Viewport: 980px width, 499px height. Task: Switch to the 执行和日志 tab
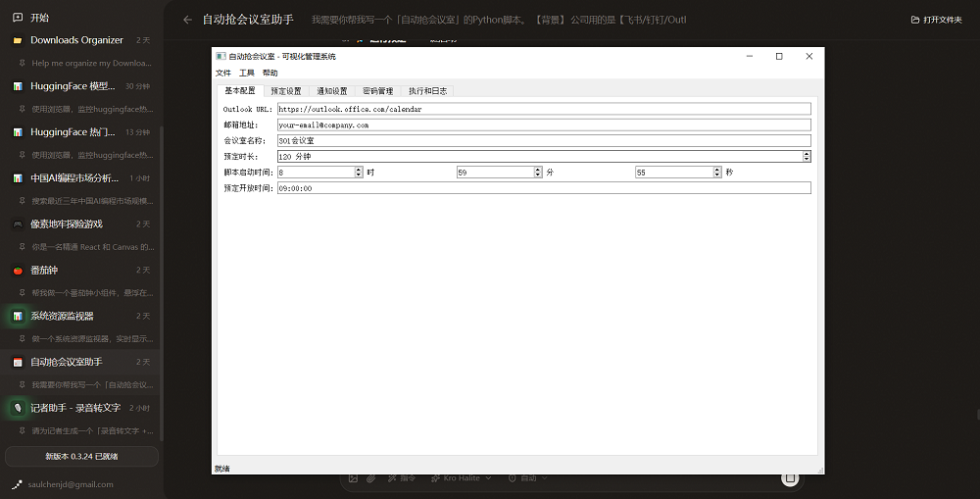(427, 91)
